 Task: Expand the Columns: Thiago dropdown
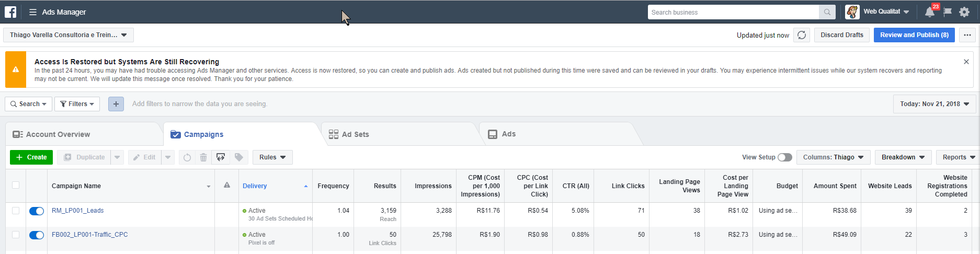833,157
